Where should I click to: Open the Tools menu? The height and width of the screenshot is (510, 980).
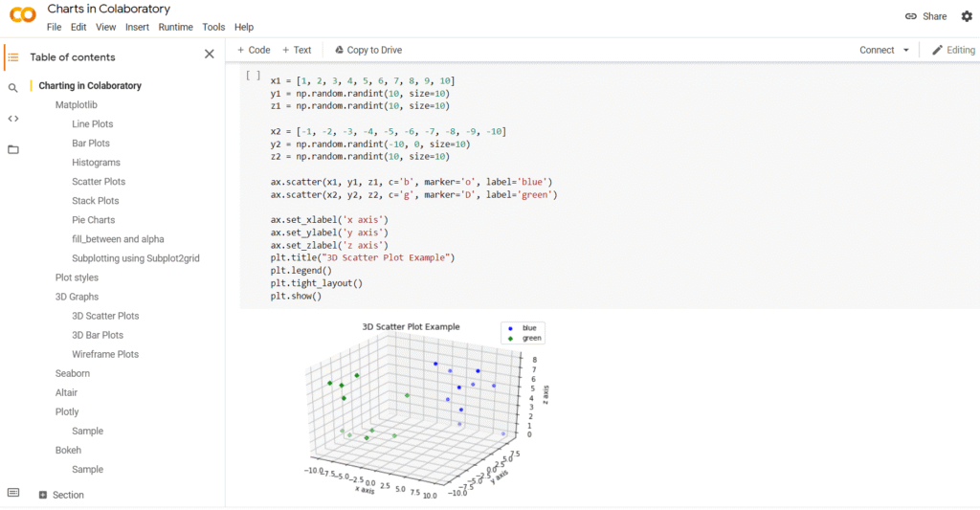[213, 27]
